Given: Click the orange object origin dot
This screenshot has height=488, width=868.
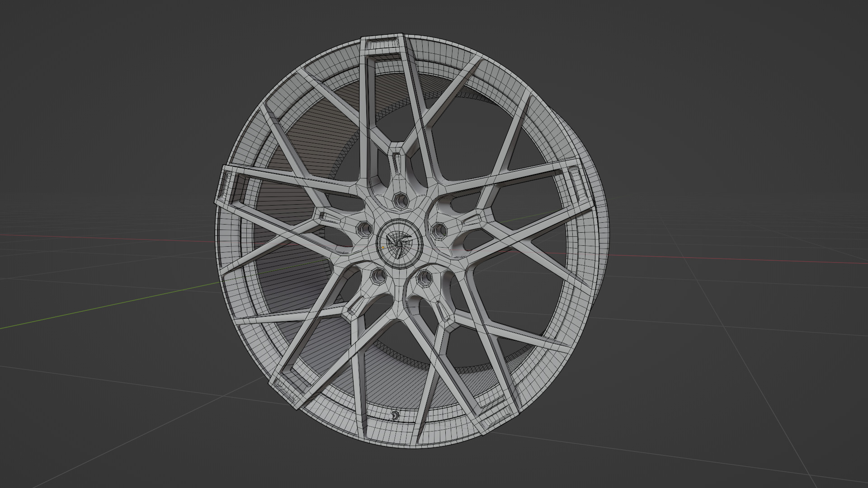Looking at the screenshot, I should tap(383, 248).
